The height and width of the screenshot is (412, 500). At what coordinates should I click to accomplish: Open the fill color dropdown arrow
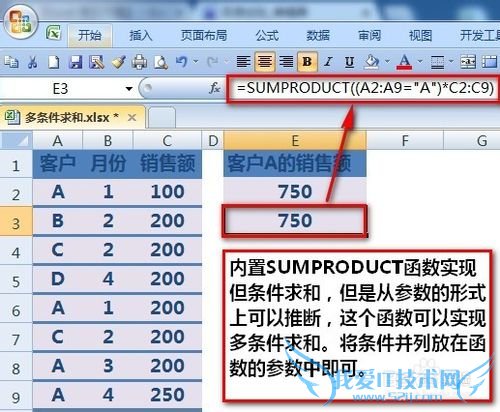(x=387, y=62)
